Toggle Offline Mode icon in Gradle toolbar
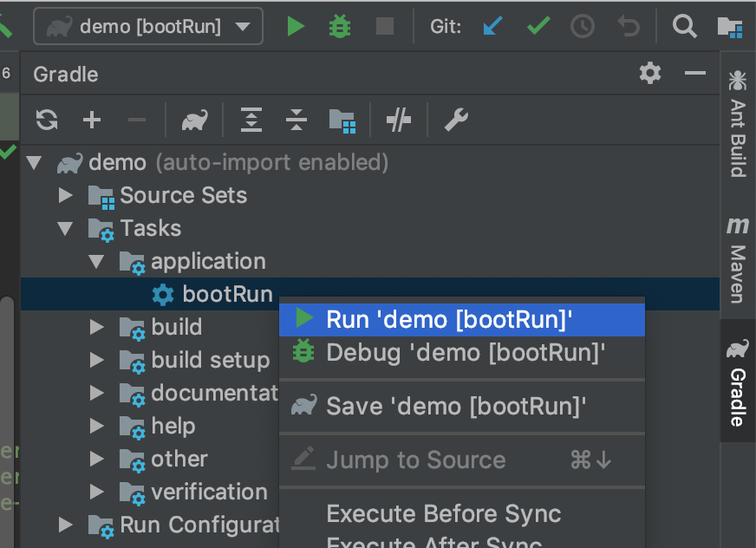The width and height of the screenshot is (756, 548). point(399,120)
